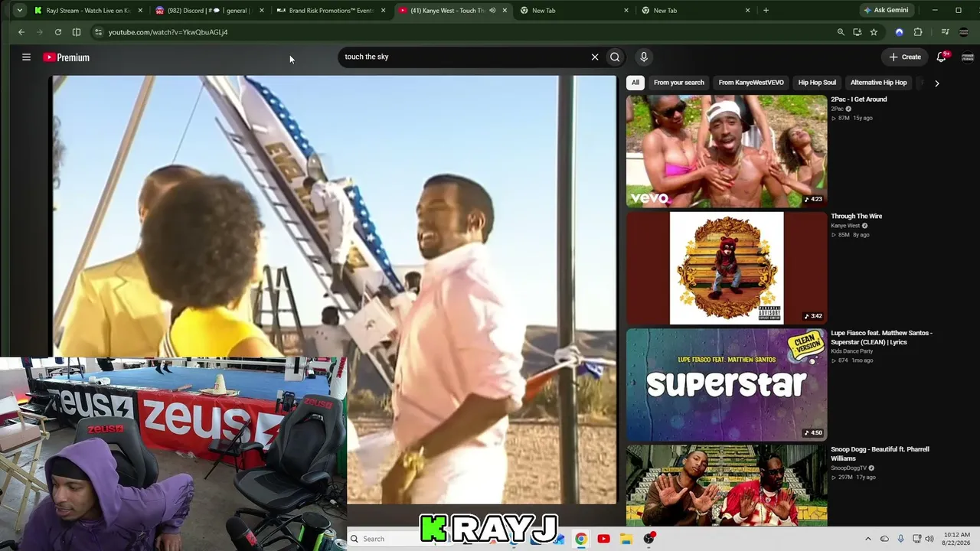Open YouTube app from the taskbar

tap(603, 539)
